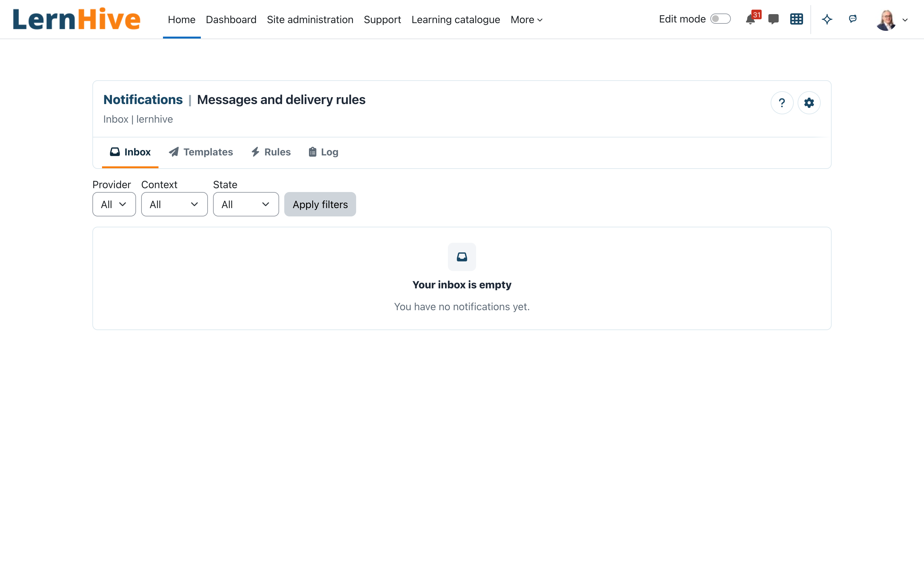Switch to the Inbox tab
Viewport: 924px width, 578px height.
click(130, 152)
